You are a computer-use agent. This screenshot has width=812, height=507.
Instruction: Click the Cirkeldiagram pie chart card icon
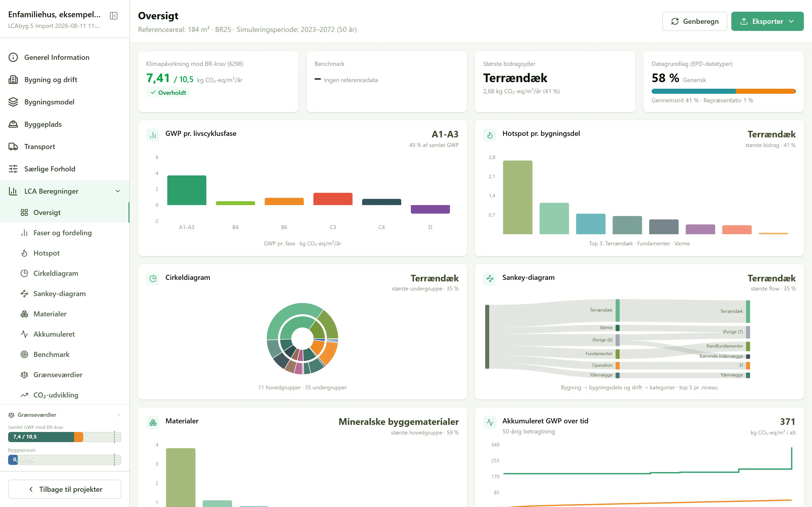153,279
